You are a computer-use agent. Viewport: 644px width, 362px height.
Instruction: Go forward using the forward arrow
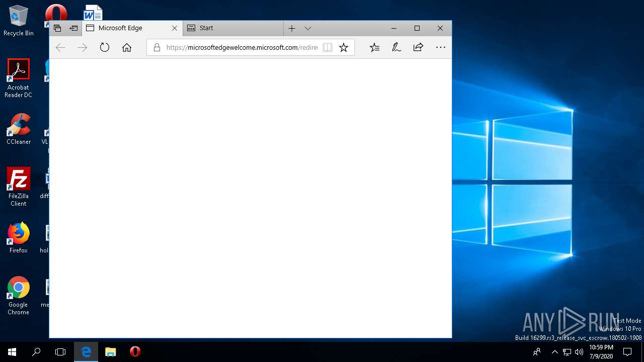pos(83,47)
